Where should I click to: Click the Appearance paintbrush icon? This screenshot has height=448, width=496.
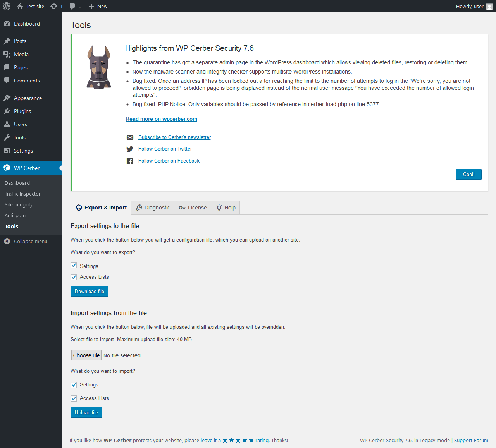(7, 98)
